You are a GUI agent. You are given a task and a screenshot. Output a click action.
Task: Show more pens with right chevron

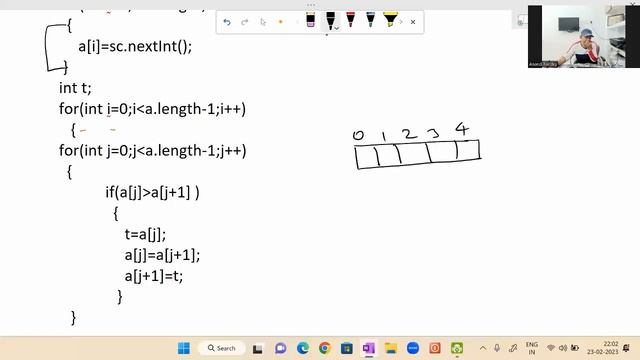pos(401,22)
